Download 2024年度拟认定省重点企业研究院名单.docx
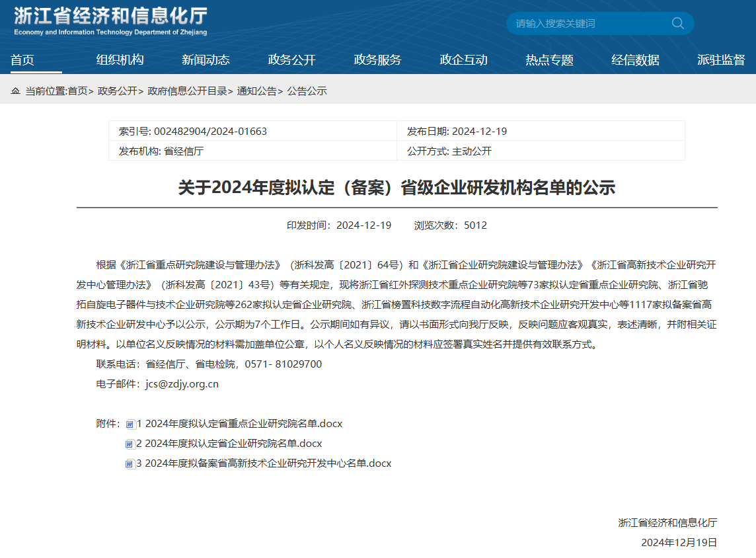The height and width of the screenshot is (558, 756). 243,424
